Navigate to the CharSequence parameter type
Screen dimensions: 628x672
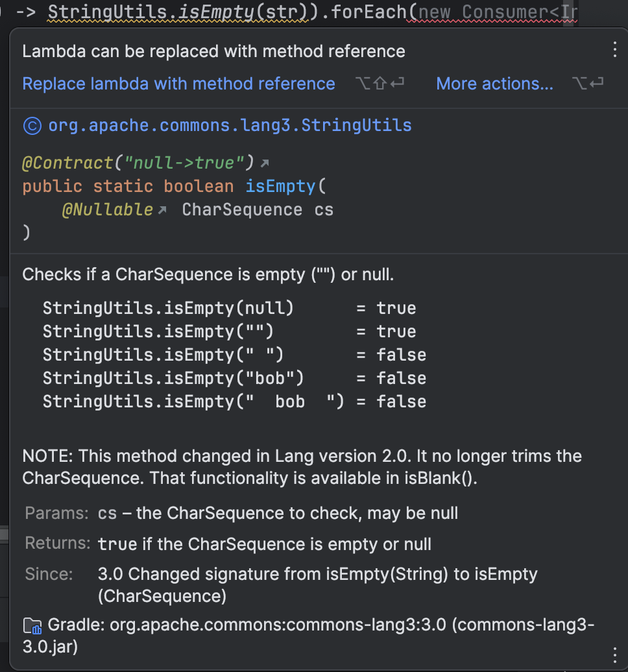coord(241,210)
